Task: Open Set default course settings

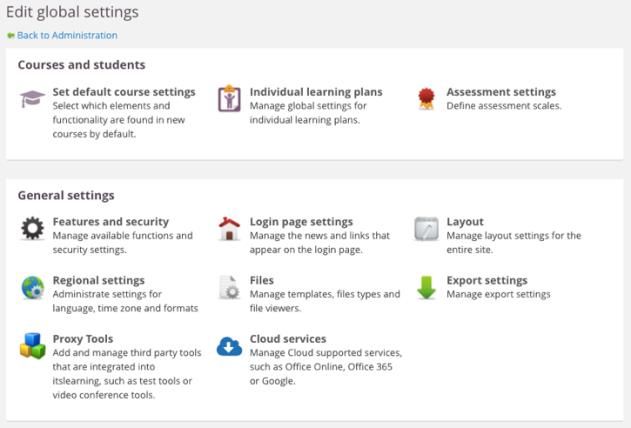Action: (x=124, y=92)
